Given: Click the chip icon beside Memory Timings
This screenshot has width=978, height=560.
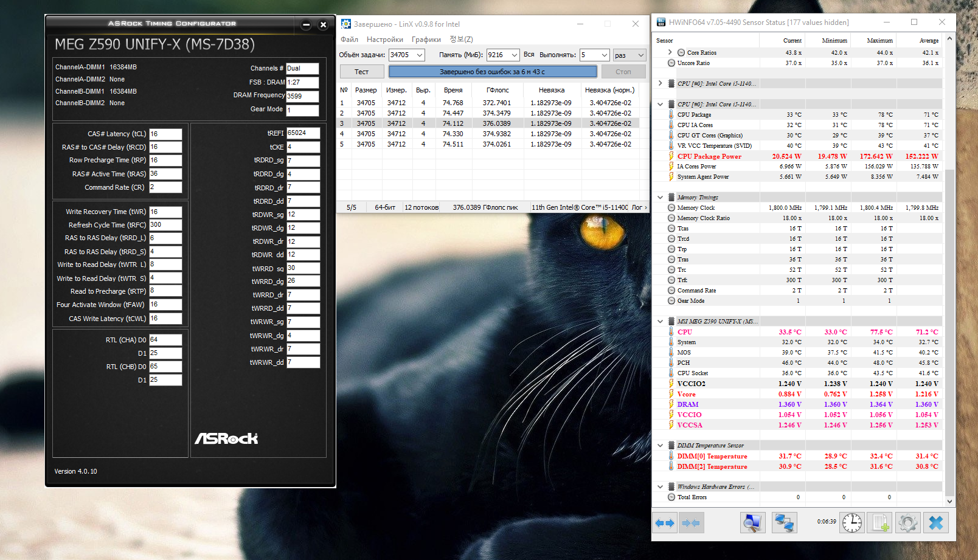Looking at the screenshot, I should (671, 197).
